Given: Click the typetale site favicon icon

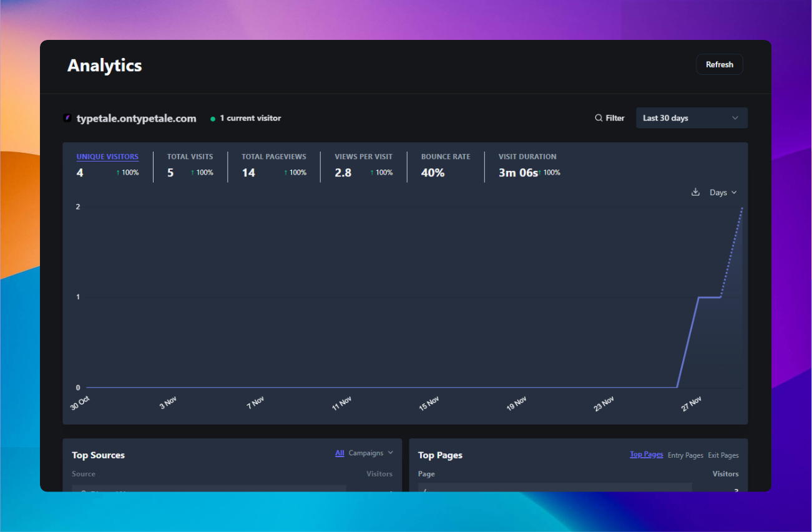Looking at the screenshot, I should [67, 118].
